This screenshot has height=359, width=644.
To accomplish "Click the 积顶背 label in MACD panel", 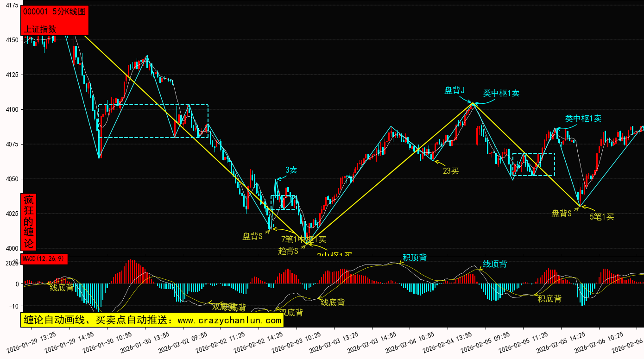I will coord(415,258).
